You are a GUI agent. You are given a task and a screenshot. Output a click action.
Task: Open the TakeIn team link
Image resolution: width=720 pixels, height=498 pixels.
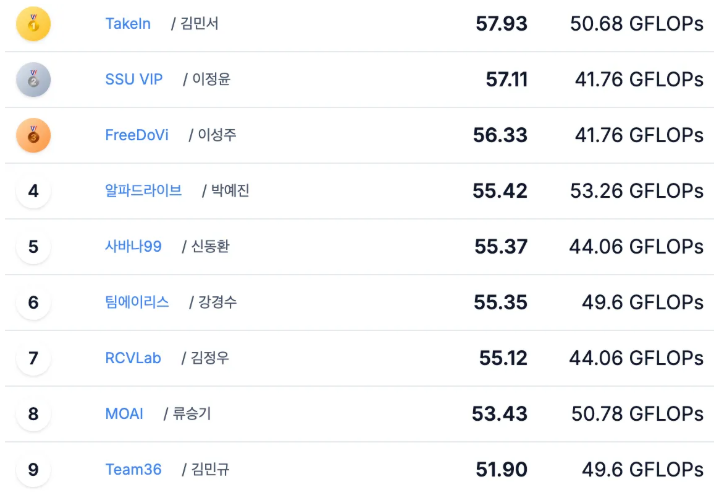coord(128,24)
